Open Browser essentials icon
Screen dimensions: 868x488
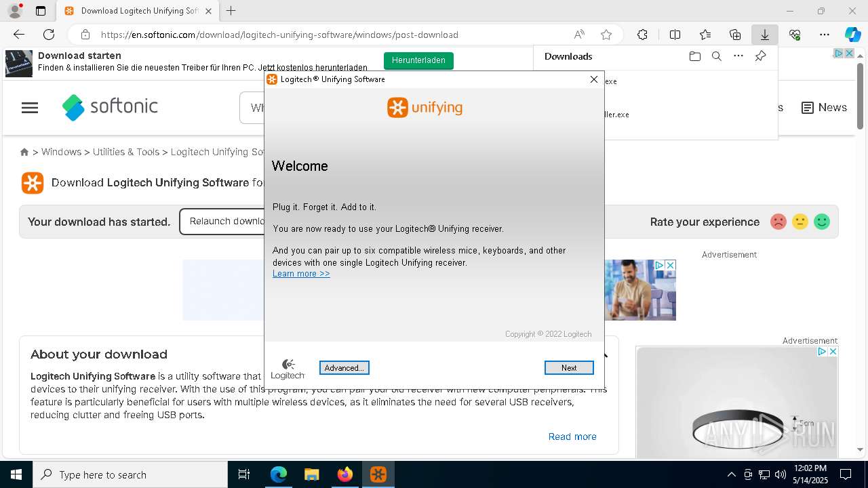795,35
